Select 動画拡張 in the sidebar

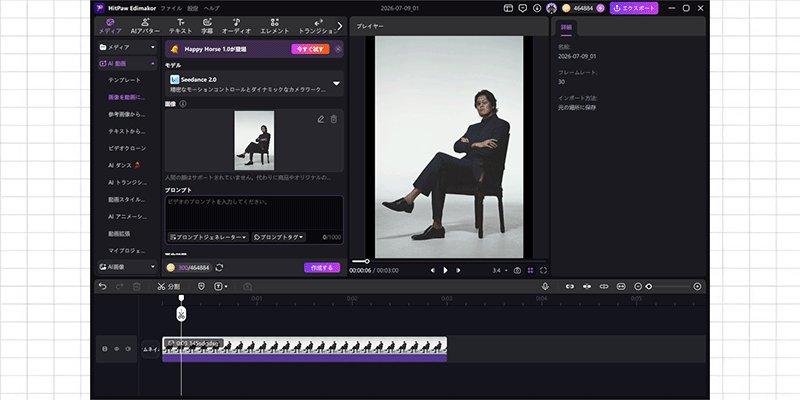(x=119, y=234)
